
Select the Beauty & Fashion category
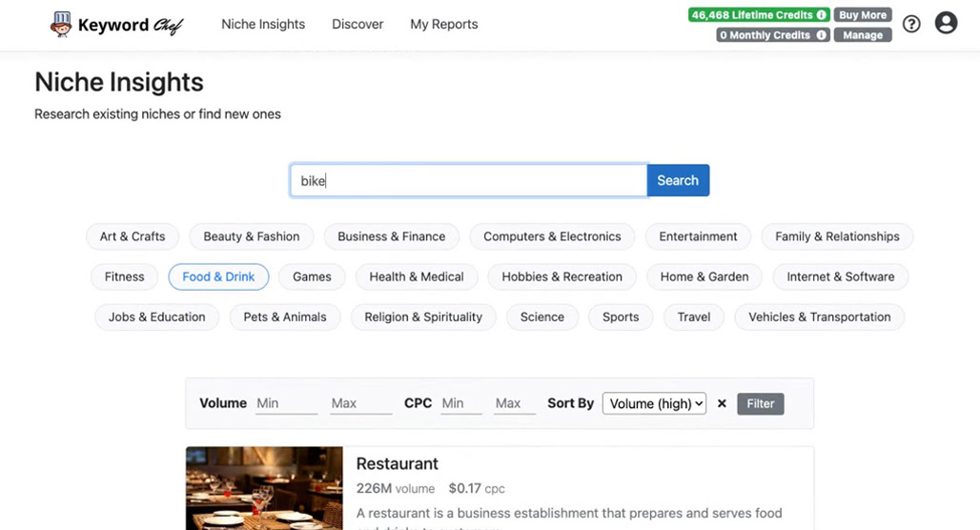[252, 236]
